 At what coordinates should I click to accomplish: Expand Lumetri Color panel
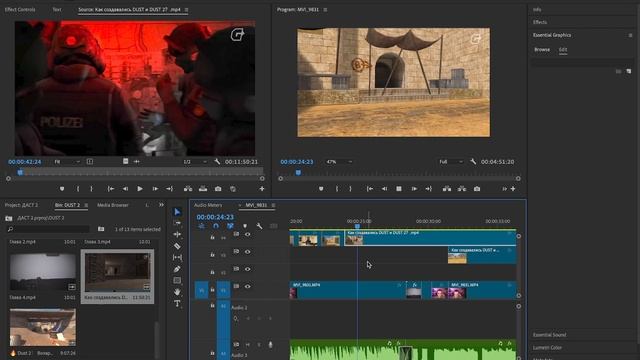pyautogui.click(x=547, y=347)
